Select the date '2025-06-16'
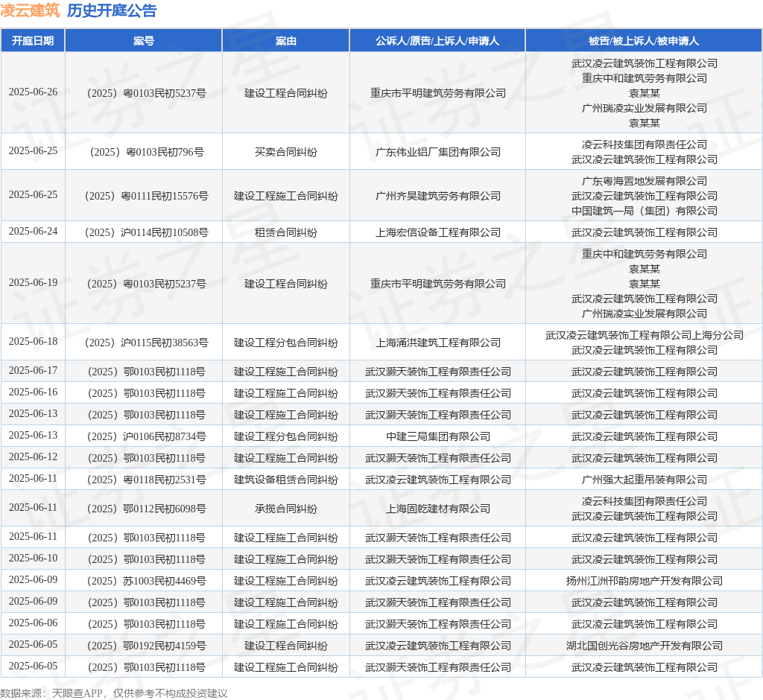763x700 pixels. 33,392
